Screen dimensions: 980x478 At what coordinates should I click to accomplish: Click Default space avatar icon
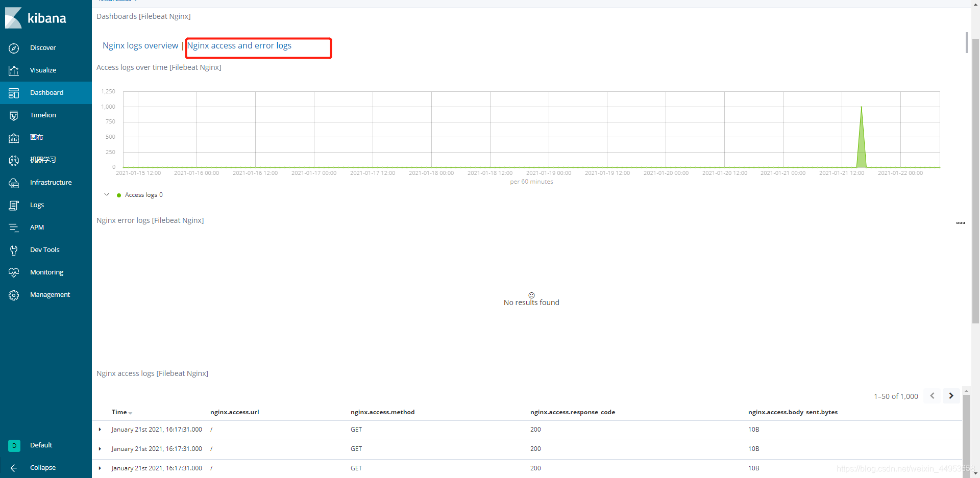click(14, 445)
